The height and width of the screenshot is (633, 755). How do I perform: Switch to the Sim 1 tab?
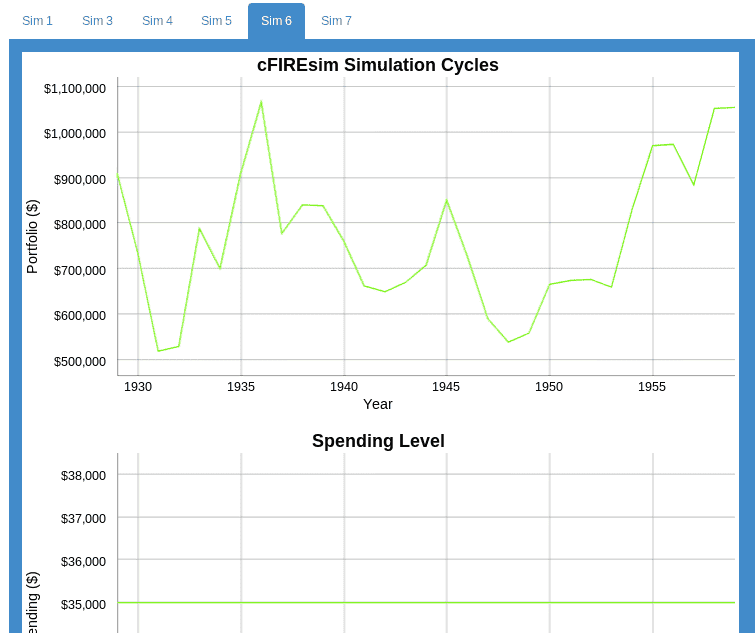[x=37, y=21]
